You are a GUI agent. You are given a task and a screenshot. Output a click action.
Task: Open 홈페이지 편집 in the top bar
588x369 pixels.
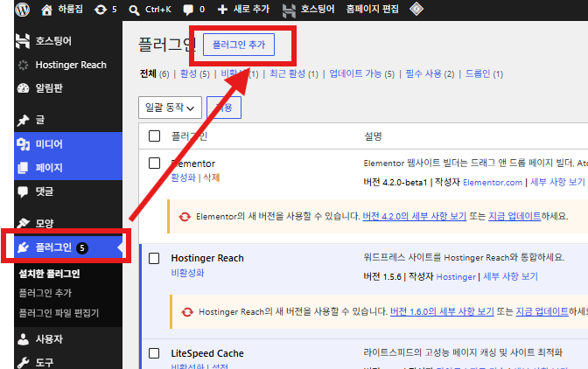372,9
